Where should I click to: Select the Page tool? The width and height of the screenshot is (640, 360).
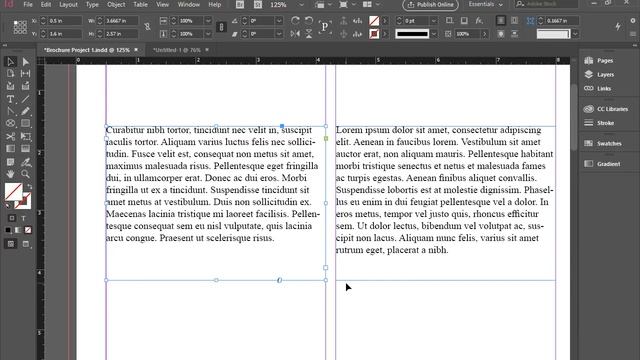tap(10, 74)
